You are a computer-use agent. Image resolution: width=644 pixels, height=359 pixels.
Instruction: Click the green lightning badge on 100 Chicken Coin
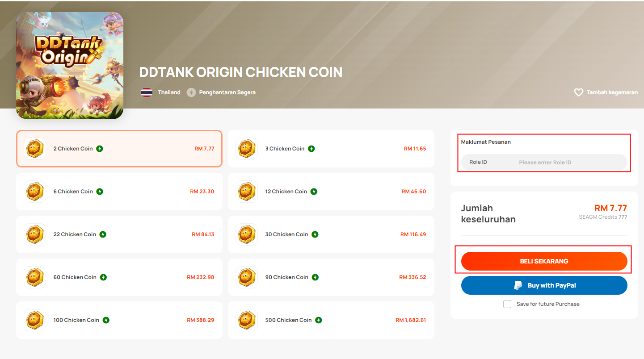[106, 320]
